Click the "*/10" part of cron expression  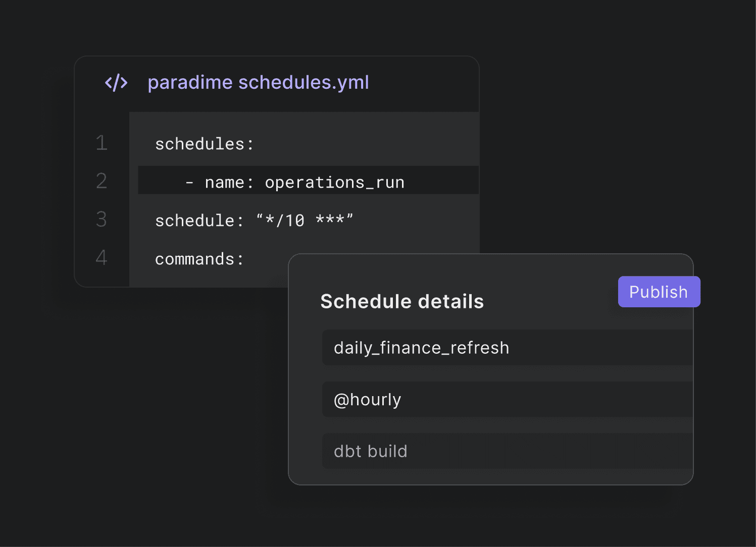285,221
